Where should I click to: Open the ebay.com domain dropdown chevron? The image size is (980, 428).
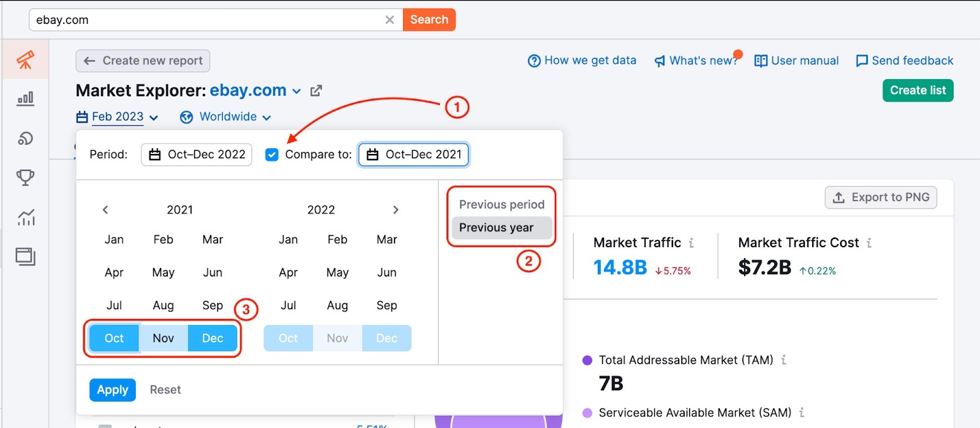pos(296,91)
